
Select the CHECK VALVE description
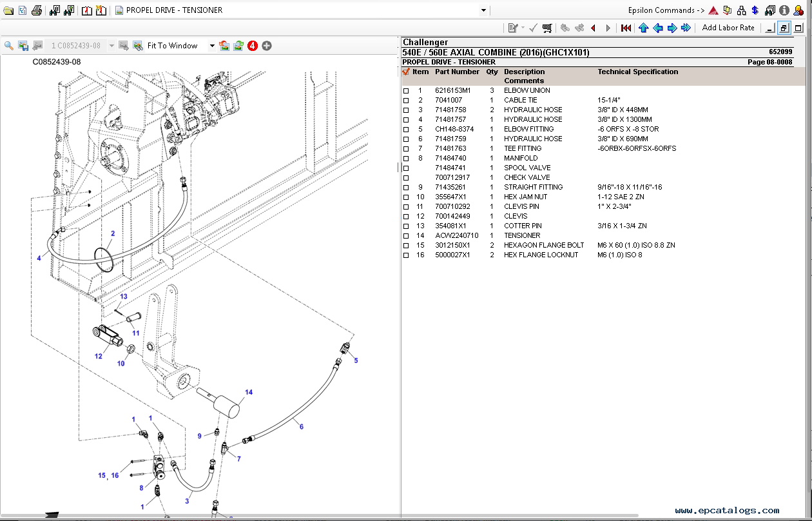pyautogui.click(x=527, y=178)
